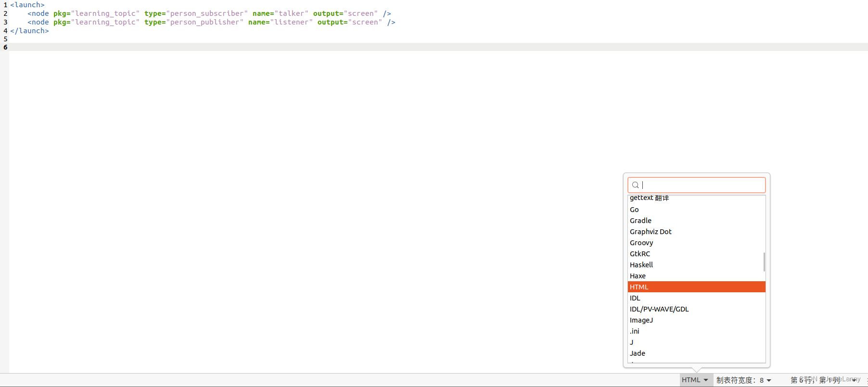Viewport: 868px width, 387px height.
Task: Click "person_publisher" text on line 3
Action: 205,22
